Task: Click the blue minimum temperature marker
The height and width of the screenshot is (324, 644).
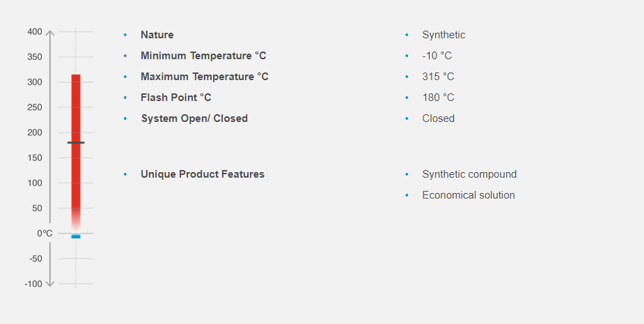Action: [76, 236]
